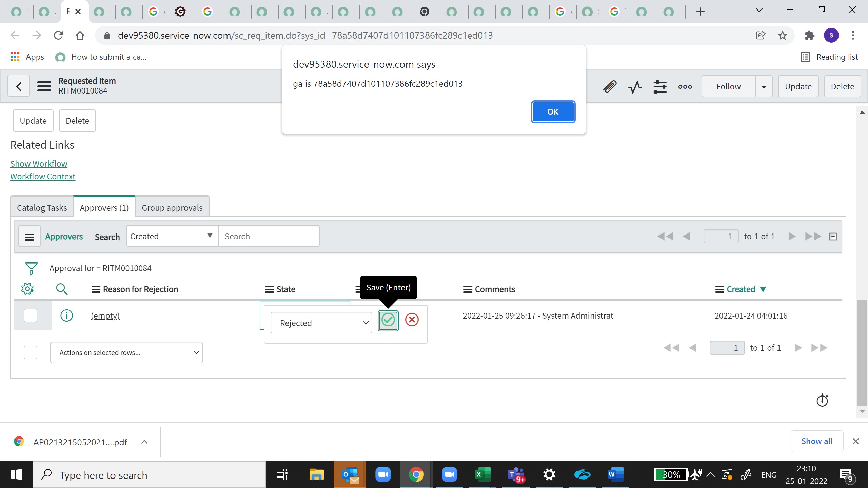Click the Update button below the header
The width and height of the screenshot is (868, 488).
coord(33,121)
